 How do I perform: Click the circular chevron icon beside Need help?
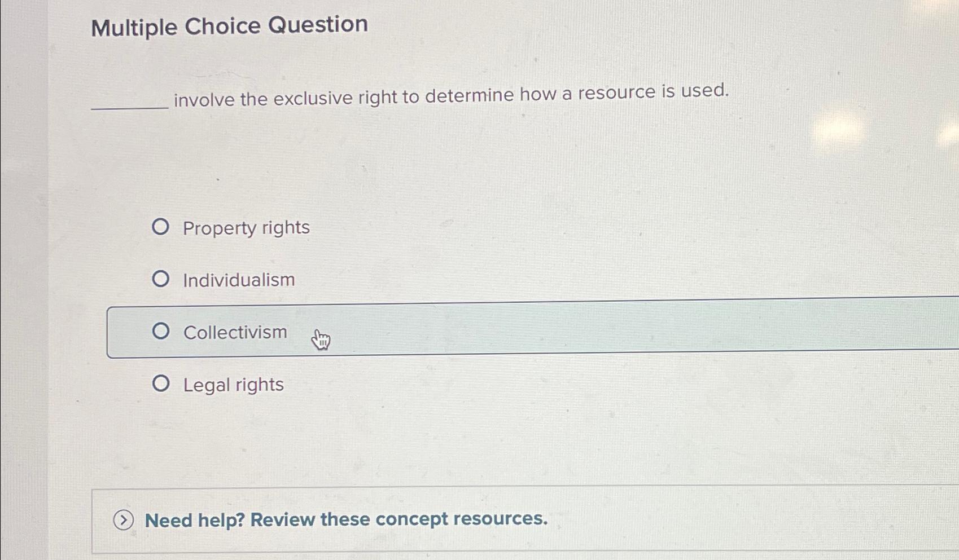point(125,520)
